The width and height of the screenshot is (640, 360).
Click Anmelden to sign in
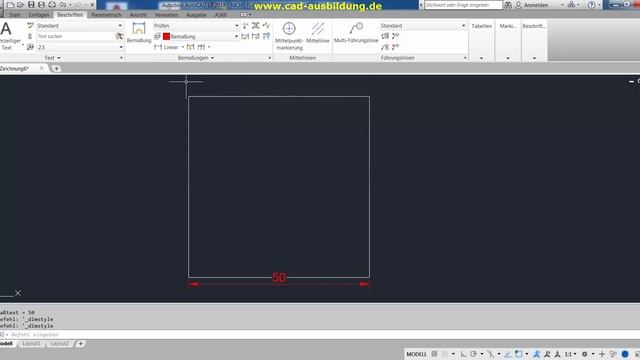pos(536,5)
